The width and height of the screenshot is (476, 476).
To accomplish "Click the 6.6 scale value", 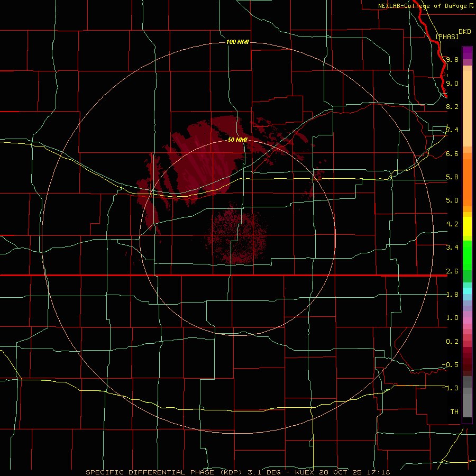I will (x=452, y=153).
